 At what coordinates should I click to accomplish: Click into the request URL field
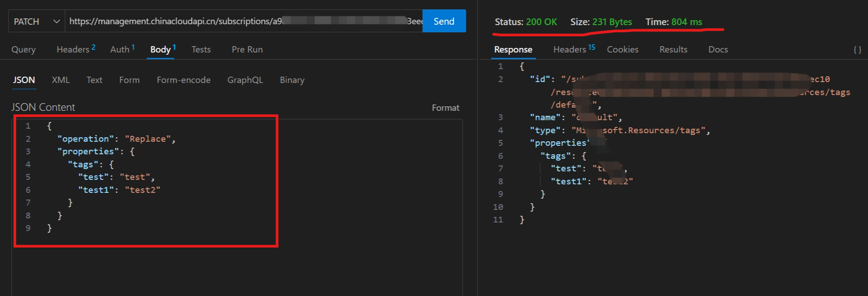click(242, 22)
